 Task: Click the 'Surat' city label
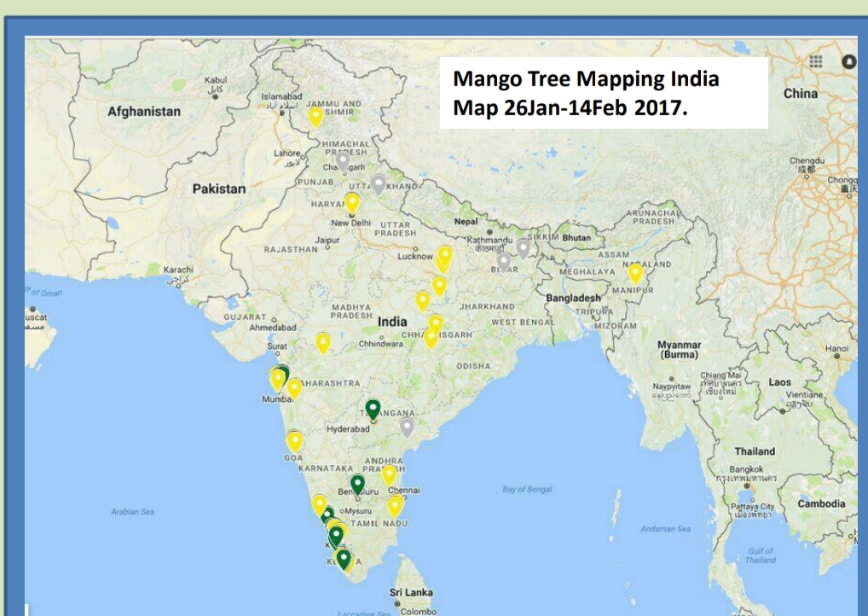click(x=277, y=346)
